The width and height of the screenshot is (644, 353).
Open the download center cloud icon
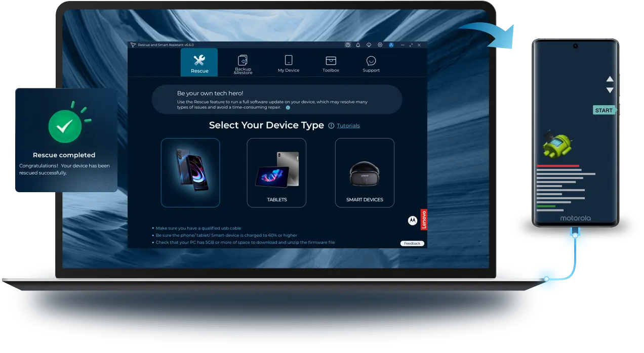tap(369, 45)
